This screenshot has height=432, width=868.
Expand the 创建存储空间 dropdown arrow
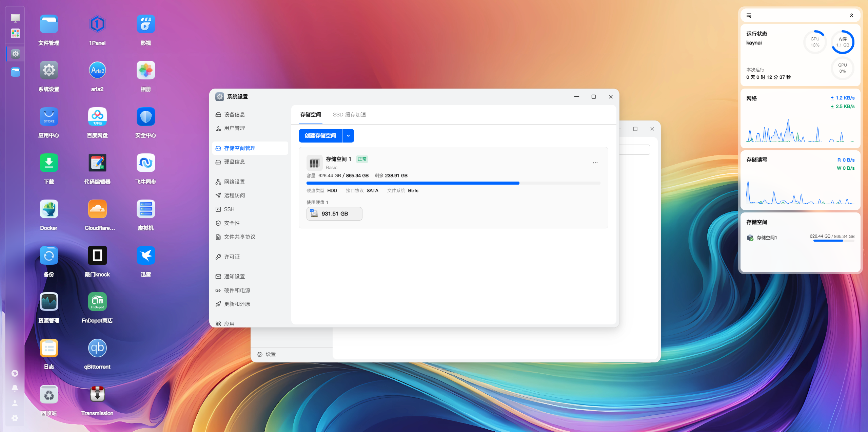pos(348,136)
